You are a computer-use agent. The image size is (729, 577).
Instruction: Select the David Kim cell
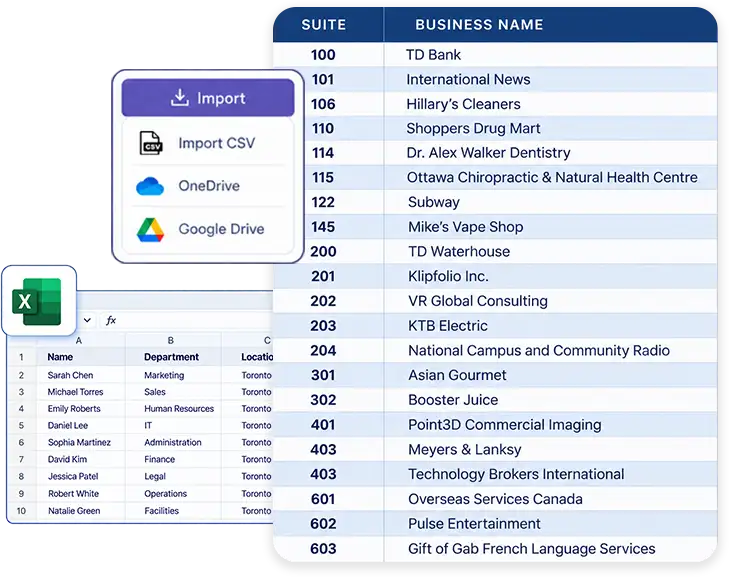[80, 459]
